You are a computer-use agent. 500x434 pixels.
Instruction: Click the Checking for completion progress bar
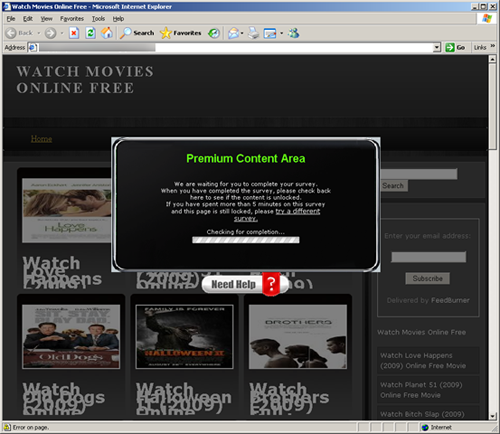[x=246, y=240]
